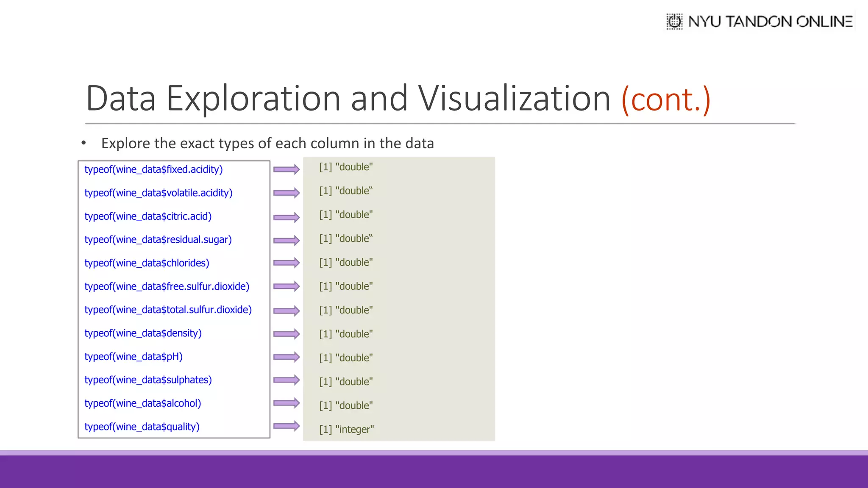Click the "integer" output result
This screenshot has height=488, width=868.
click(x=346, y=430)
